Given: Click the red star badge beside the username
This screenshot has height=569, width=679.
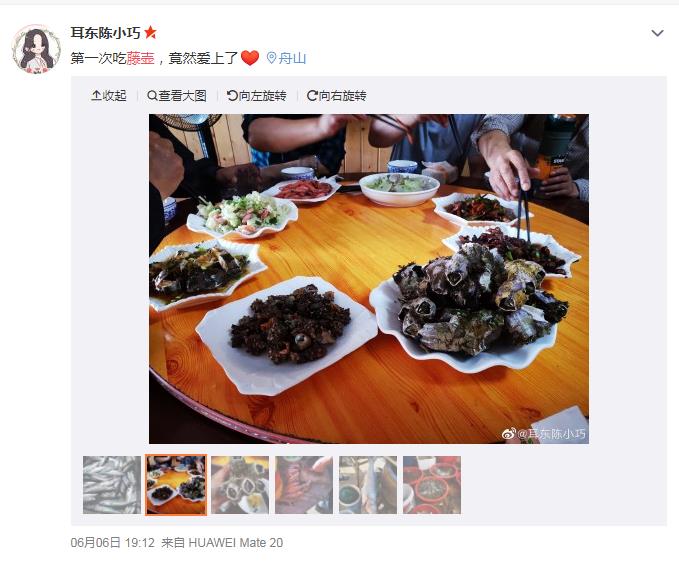Looking at the screenshot, I should [150, 32].
